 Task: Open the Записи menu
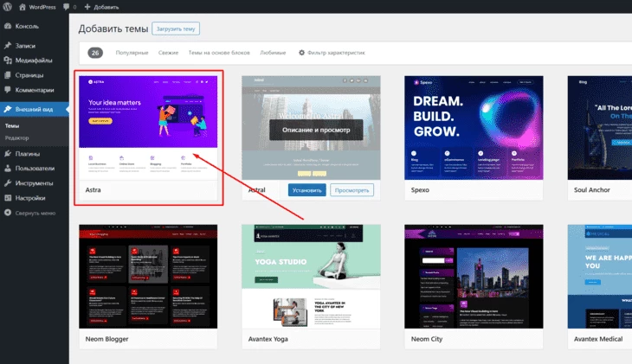25,46
